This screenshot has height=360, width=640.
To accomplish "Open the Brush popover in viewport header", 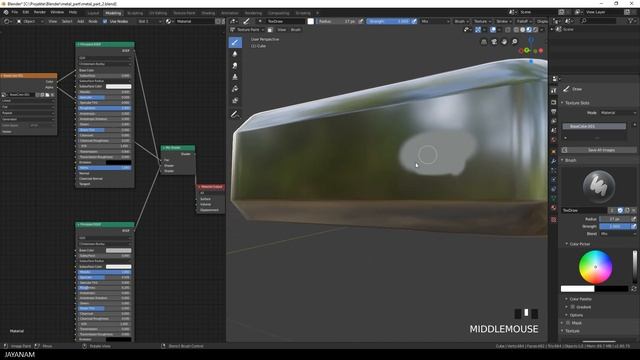I will [461, 21].
